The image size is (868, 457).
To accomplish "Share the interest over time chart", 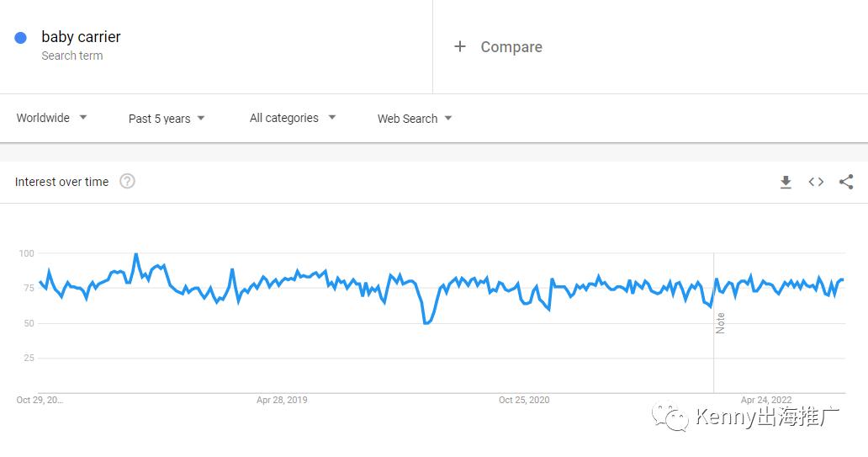I will click(x=846, y=182).
